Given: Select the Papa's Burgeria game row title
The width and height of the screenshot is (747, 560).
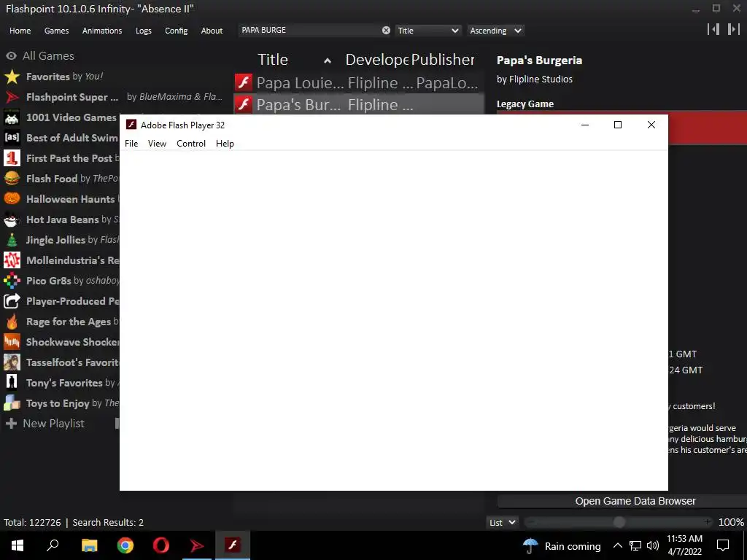Looking at the screenshot, I should [x=298, y=105].
